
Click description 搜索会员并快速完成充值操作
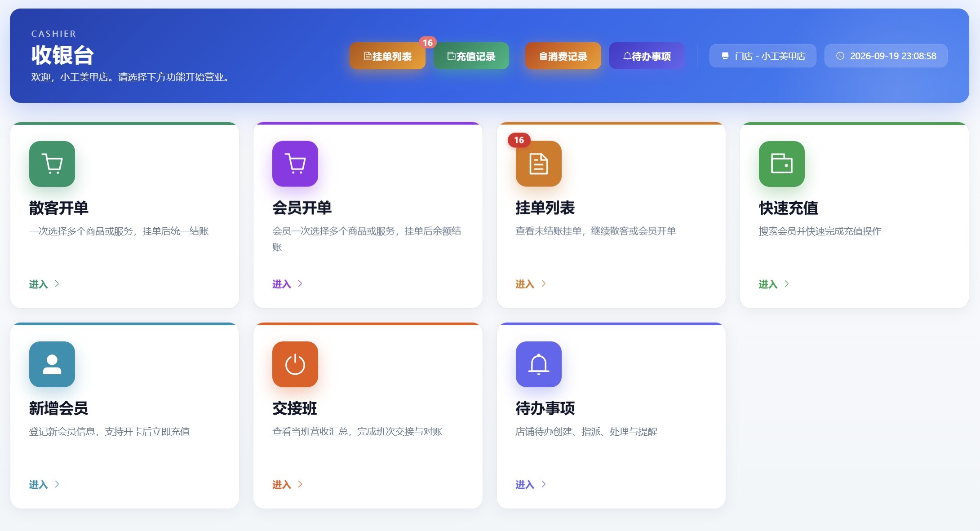820,231
